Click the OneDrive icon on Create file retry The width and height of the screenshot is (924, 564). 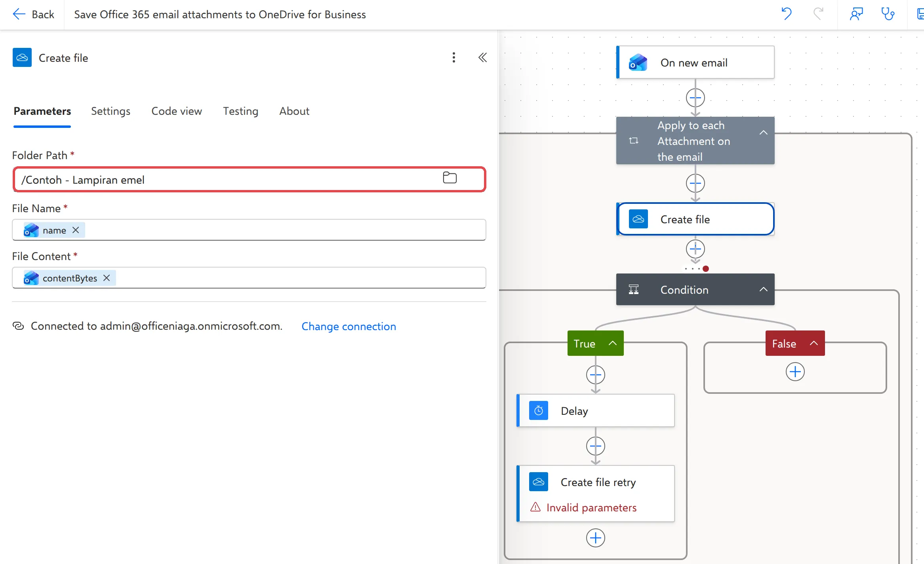click(538, 482)
